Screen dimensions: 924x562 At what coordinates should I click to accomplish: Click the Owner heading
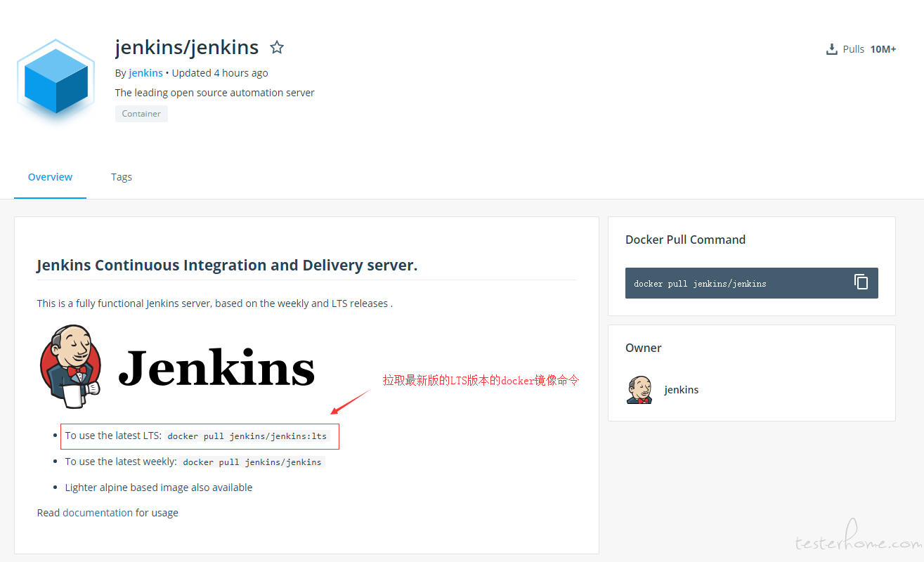pos(644,348)
